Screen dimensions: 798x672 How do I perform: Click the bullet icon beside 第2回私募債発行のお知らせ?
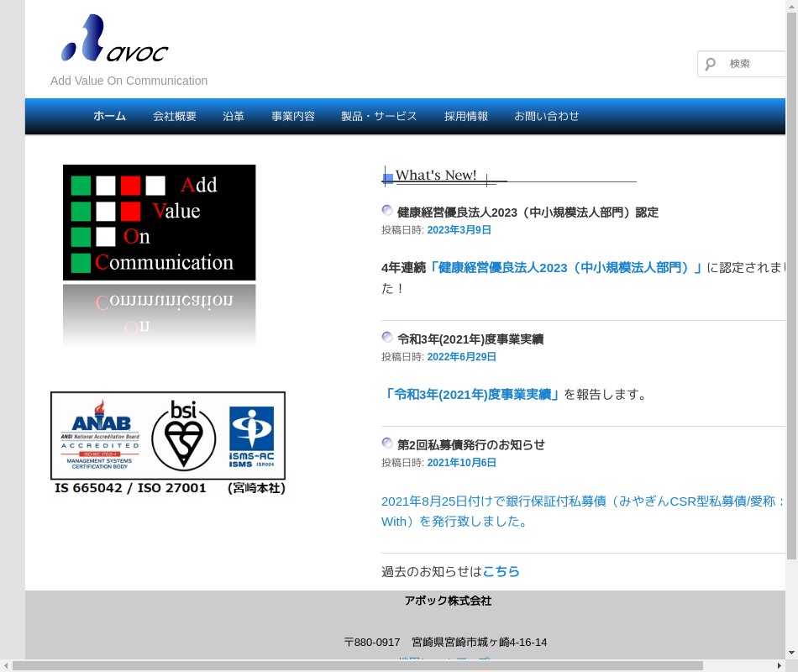(x=387, y=443)
